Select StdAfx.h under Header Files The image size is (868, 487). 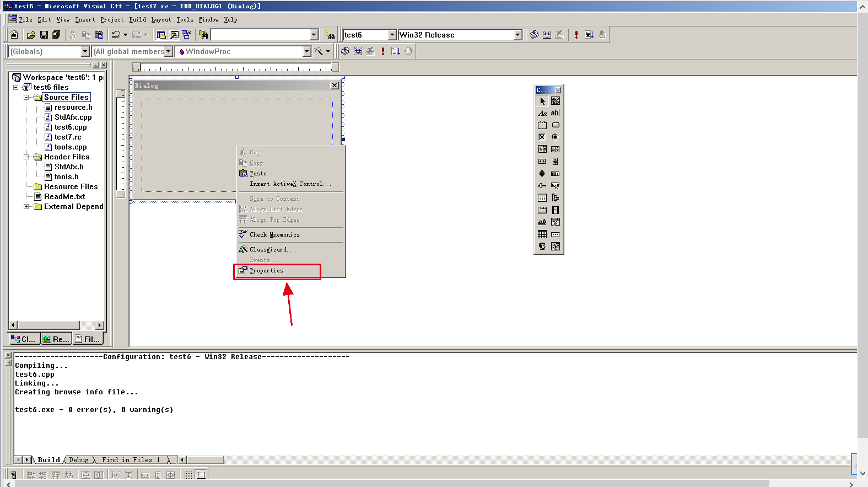(x=69, y=167)
